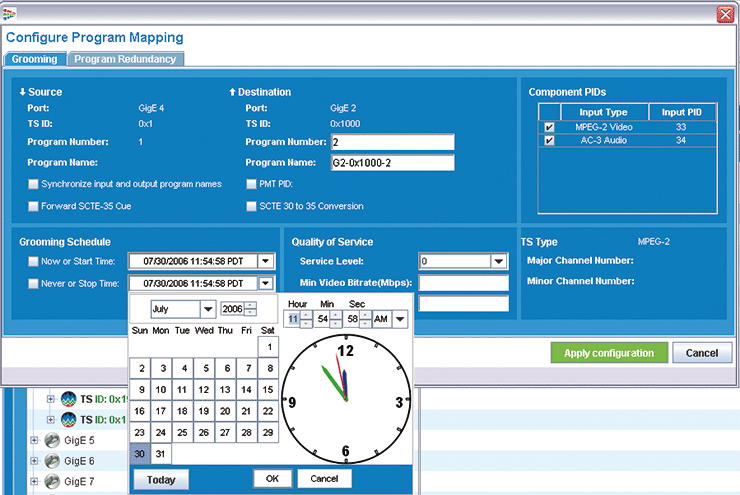Toggle Synchronize input and output program names
Viewport: 740px width, 495px height.
pyautogui.click(x=33, y=184)
